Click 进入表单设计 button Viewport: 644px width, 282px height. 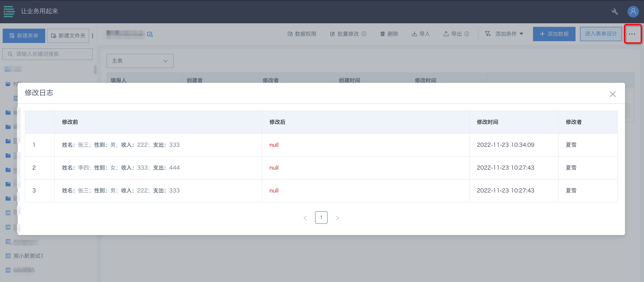pos(601,34)
